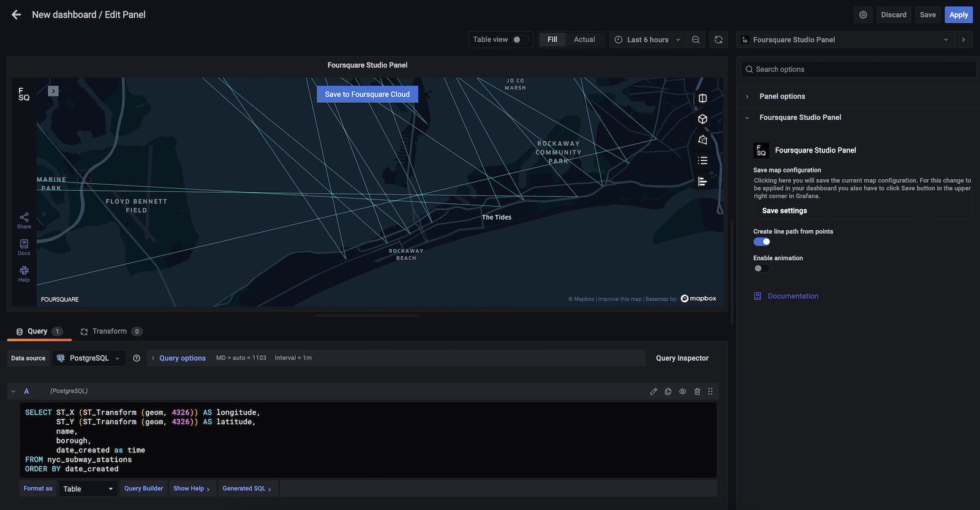Screen dimensions: 980x510
Task: Toggle the 3D map cube icon
Action: pyautogui.click(x=703, y=119)
